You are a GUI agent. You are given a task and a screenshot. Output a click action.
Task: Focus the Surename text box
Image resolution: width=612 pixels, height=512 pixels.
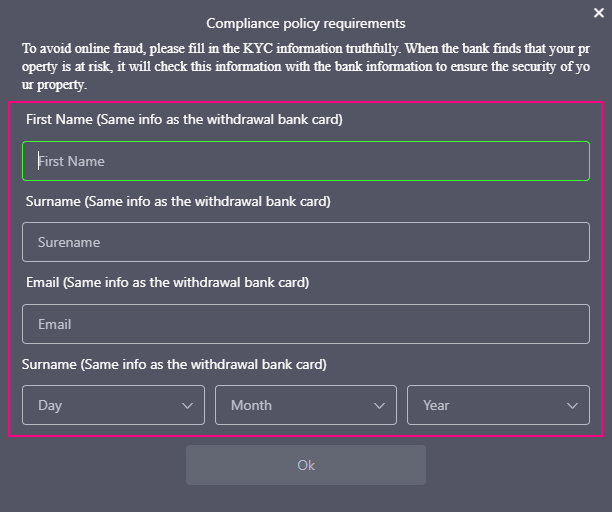[305, 242]
